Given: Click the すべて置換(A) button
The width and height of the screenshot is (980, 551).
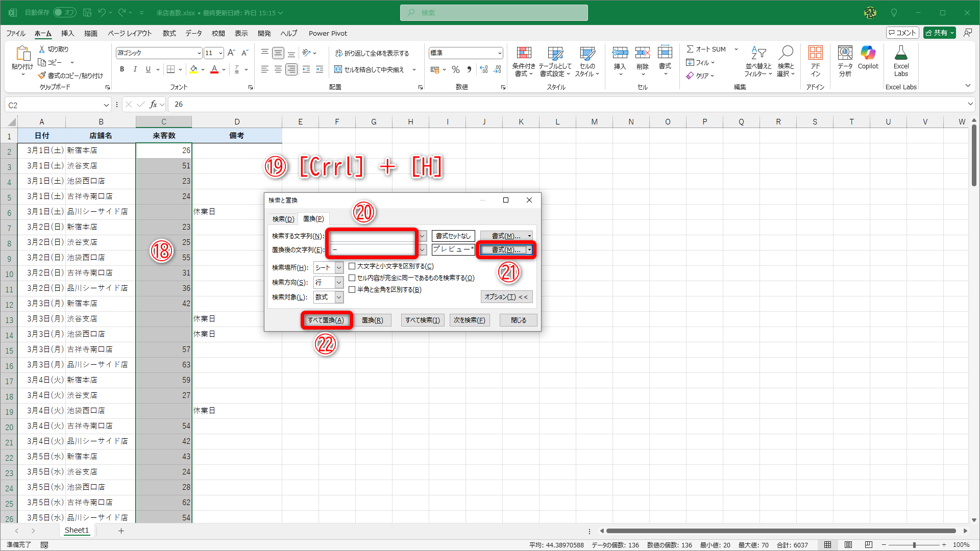Looking at the screenshot, I should click(326, 320).
